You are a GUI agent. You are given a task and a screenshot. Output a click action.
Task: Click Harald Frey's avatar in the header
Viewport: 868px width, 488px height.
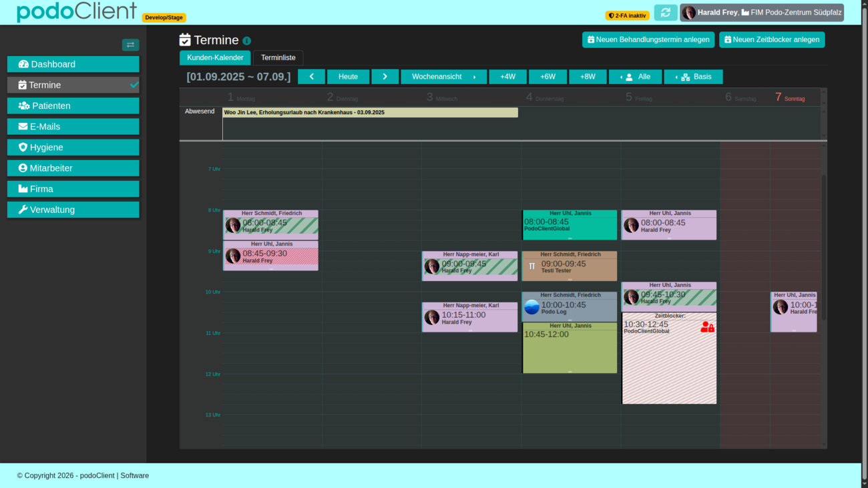click(x=688, y=13)
